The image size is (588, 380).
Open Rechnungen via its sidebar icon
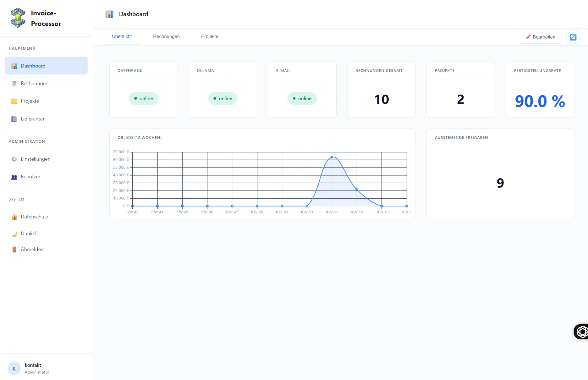pos(14,83)
